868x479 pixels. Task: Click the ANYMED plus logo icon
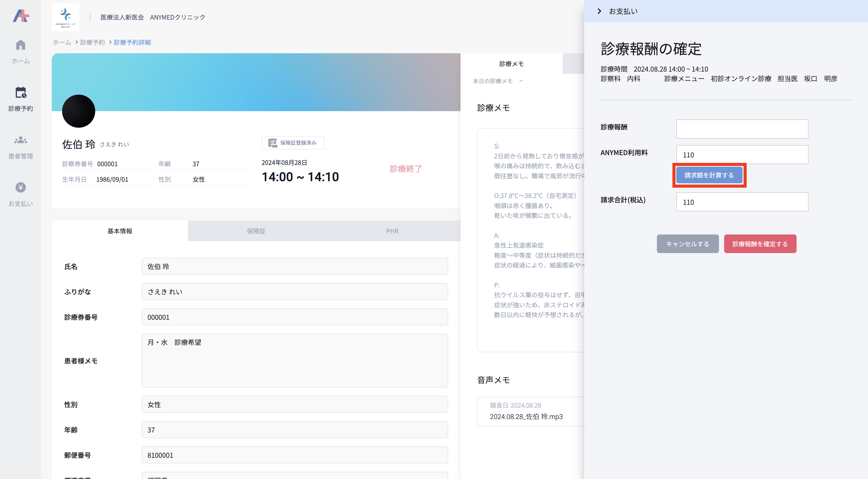21,16
